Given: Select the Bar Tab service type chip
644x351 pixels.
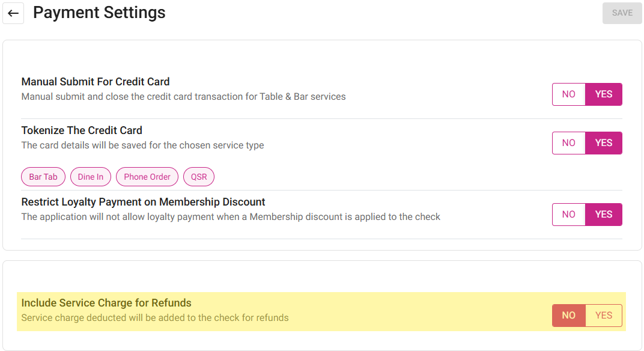Looking at the screenshot, I should tap(43, 177).
